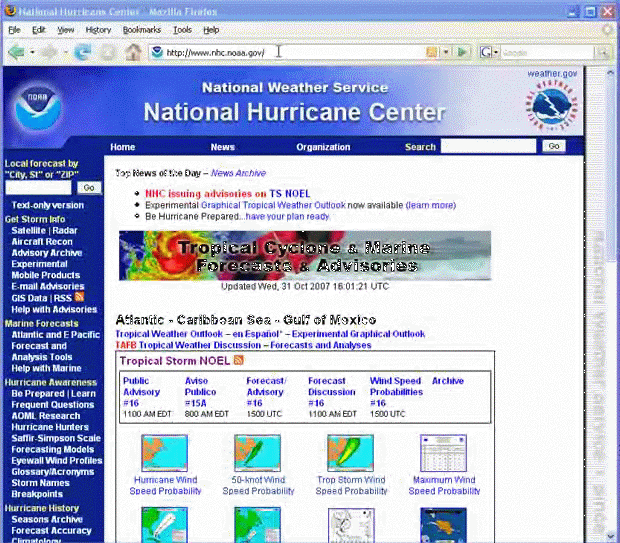Screen dimensions: 620x543
Task: Open Aviso Publico #15A link
Action: click(200, 392)
